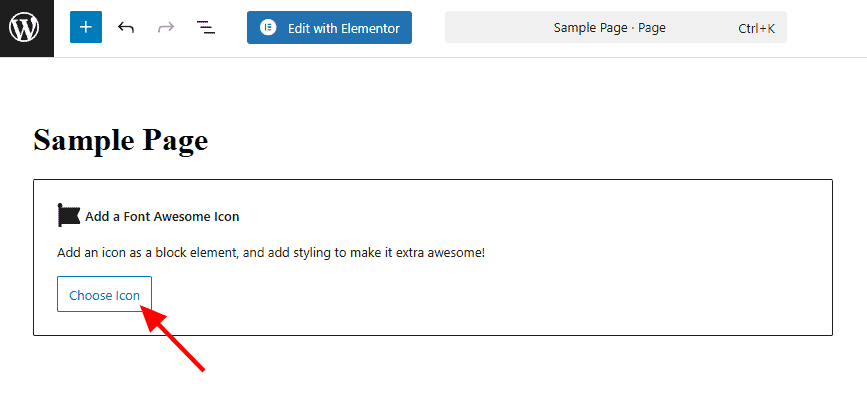Undo the last change

pos(126,27)
